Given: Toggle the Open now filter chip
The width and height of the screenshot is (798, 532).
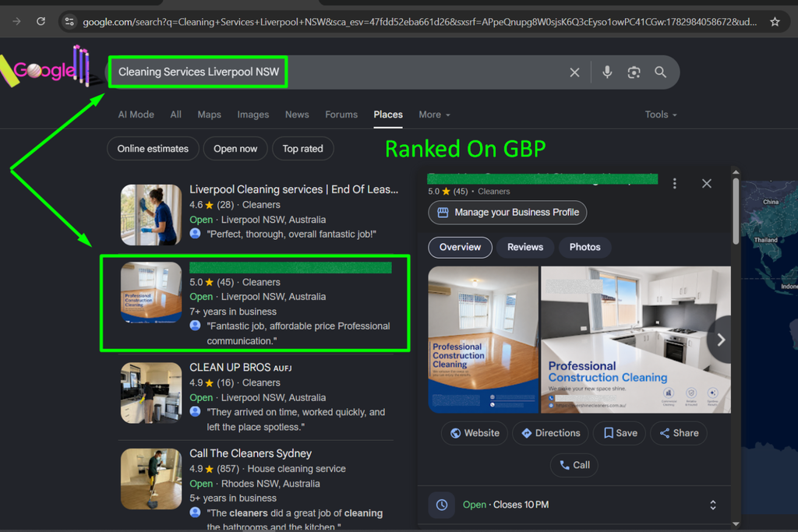Looking at the screenshot, I should point(235,149).
